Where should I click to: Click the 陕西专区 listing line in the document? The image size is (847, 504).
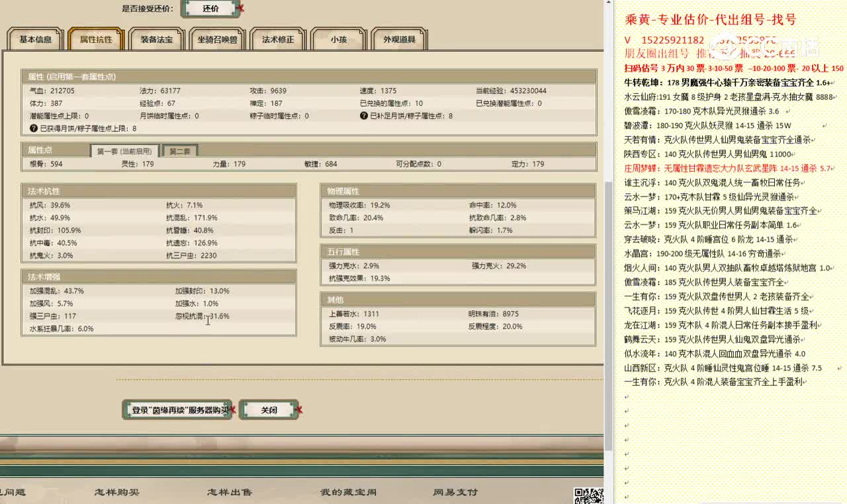(709, 154)
